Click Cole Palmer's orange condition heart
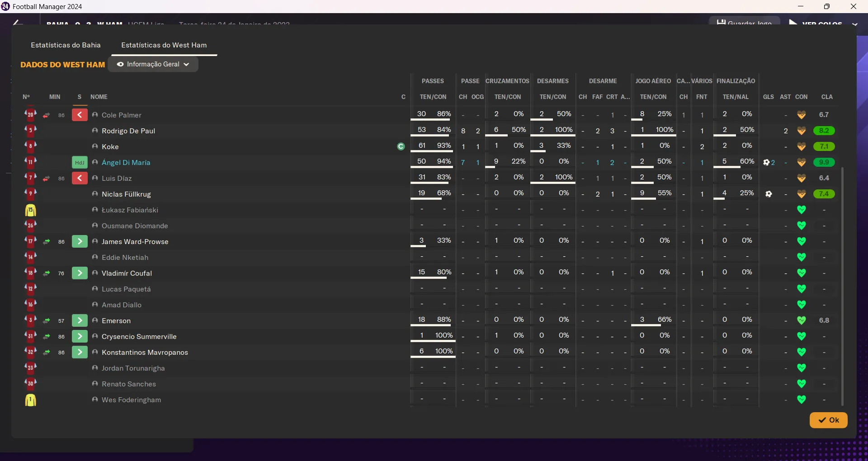The height and width of the screenshot is (461, 868). coord(802,115)
